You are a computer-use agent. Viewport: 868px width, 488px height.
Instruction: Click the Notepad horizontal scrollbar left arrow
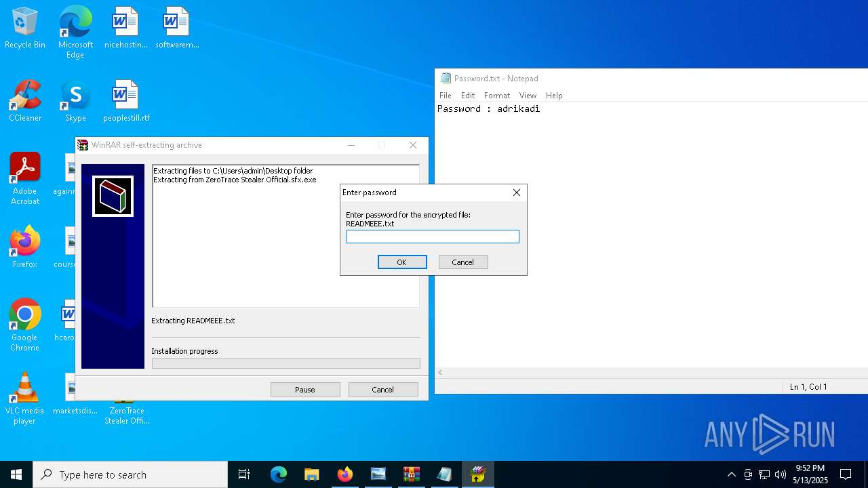[440, 373]
